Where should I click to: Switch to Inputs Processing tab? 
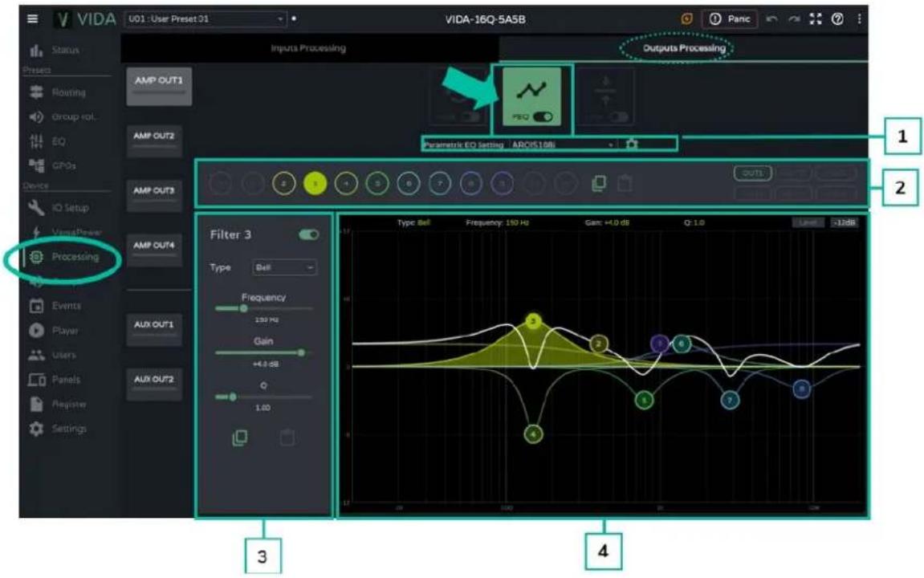point(308,48)
